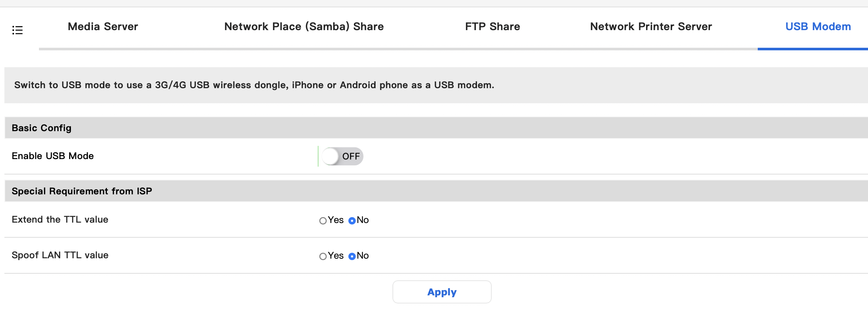Open Network Place (Samba) Share tab
Screen dimensions: 868x313
point(304,26)
